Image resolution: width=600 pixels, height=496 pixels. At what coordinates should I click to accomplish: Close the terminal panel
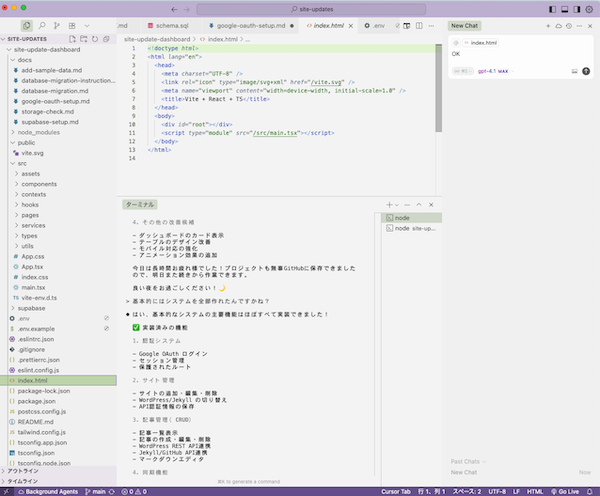(431, 205)
